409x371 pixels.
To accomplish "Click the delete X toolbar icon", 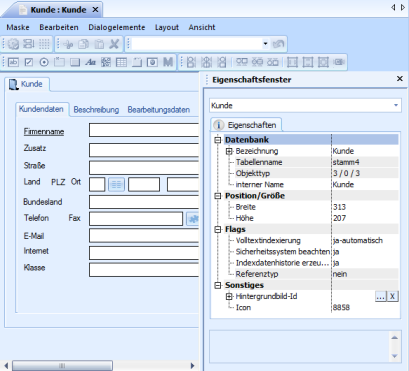I will pos(114,44).
